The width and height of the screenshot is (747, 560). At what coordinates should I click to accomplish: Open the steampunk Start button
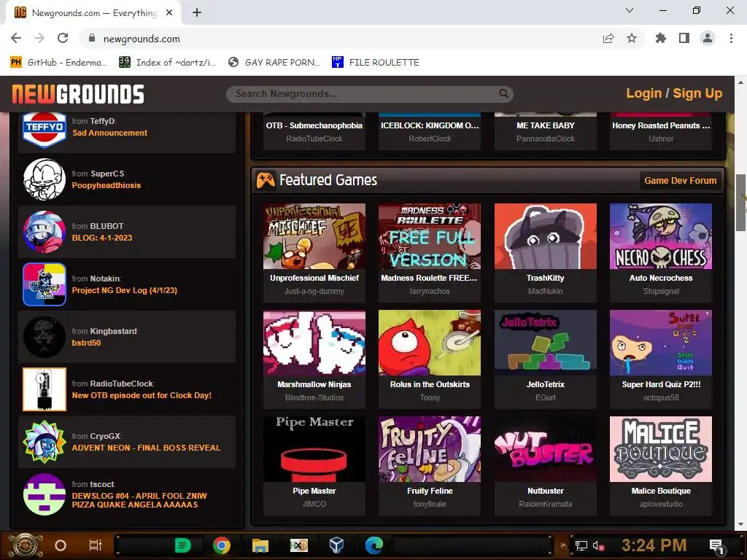pyautogui.click(x=26, y=545)
